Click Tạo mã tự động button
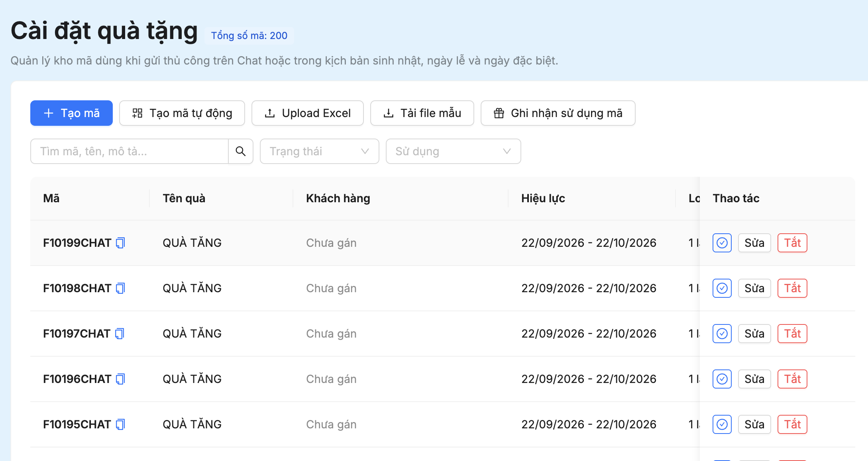 (x=182, y=113)
